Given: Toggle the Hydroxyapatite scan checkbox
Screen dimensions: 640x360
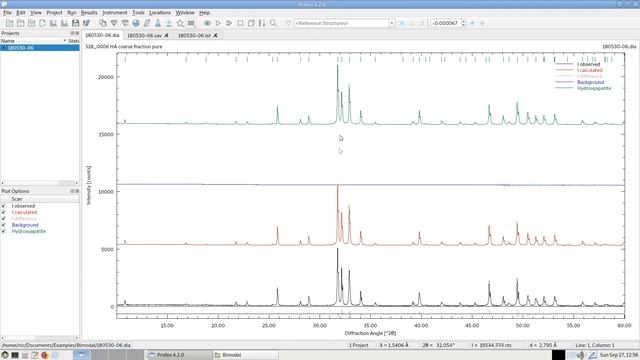Looking at the screenshot, I should tap(4, 231).
